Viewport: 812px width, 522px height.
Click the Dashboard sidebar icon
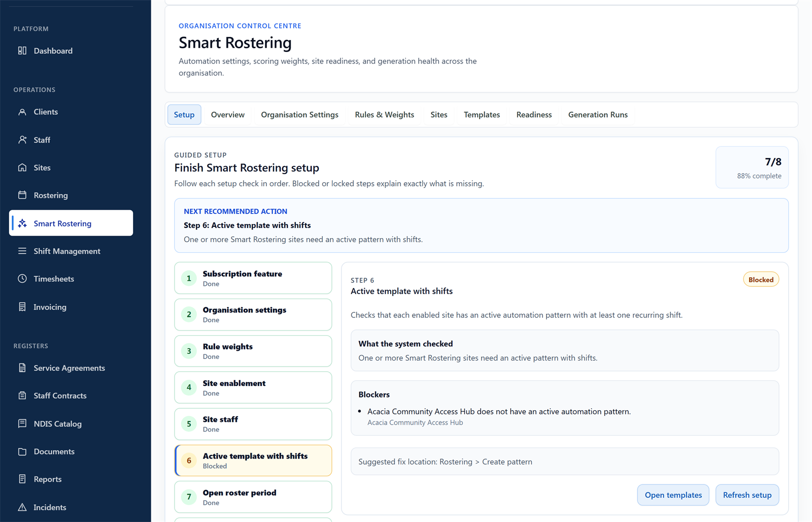[x=22, y=51]
